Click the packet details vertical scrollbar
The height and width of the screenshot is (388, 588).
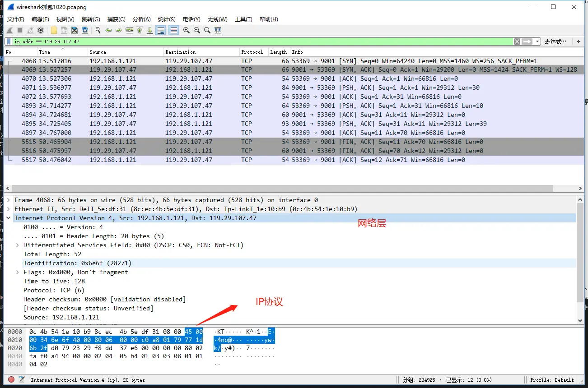[x=580, y=253]
